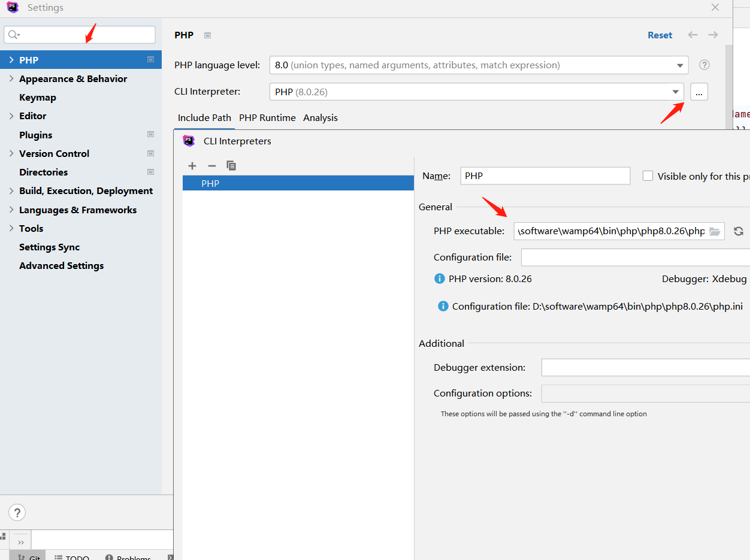Check 'Visible only for this project' box
The width and height of the screenshot is (750, 560).
coord(648,176)
